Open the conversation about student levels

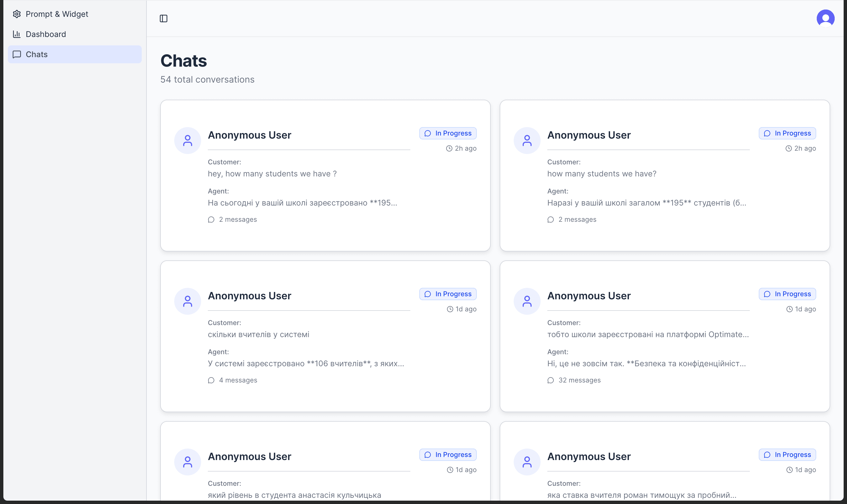click(x=325, y=469)
